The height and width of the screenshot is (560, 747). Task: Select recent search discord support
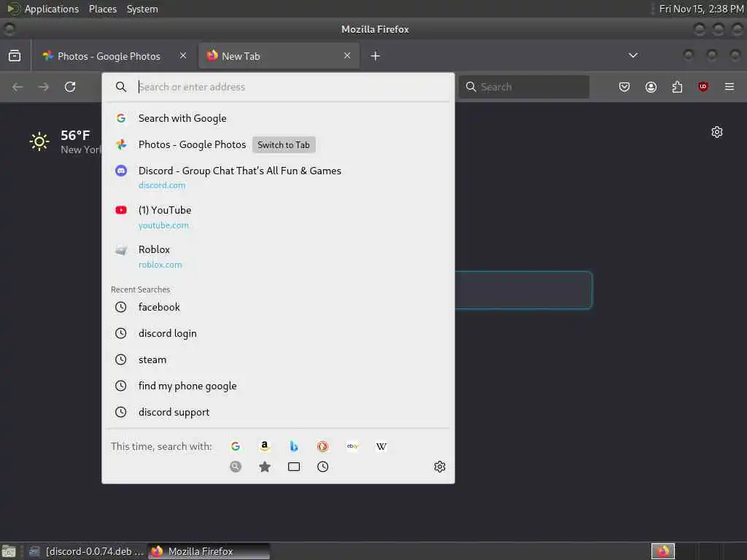click(x=278, y=412)
